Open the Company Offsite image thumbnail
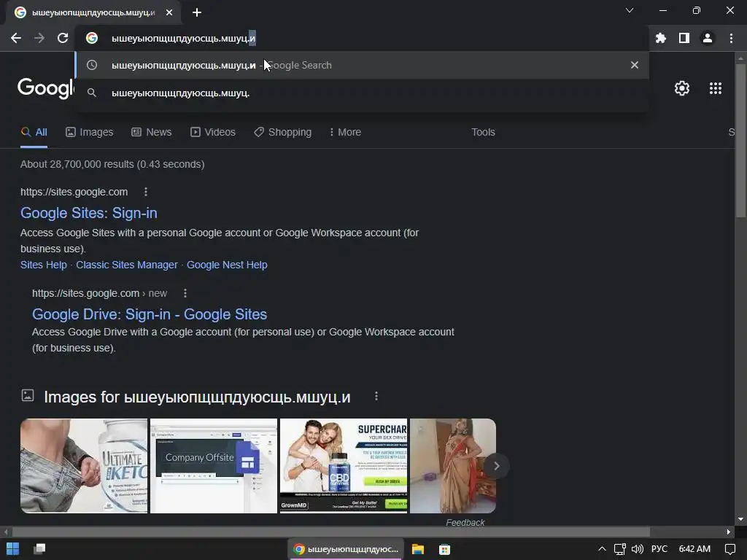 pos(214,466)
